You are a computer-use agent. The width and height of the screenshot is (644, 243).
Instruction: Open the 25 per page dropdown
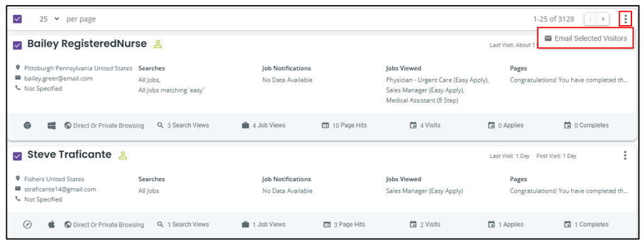pyautogui.click(x=49, y=19)
